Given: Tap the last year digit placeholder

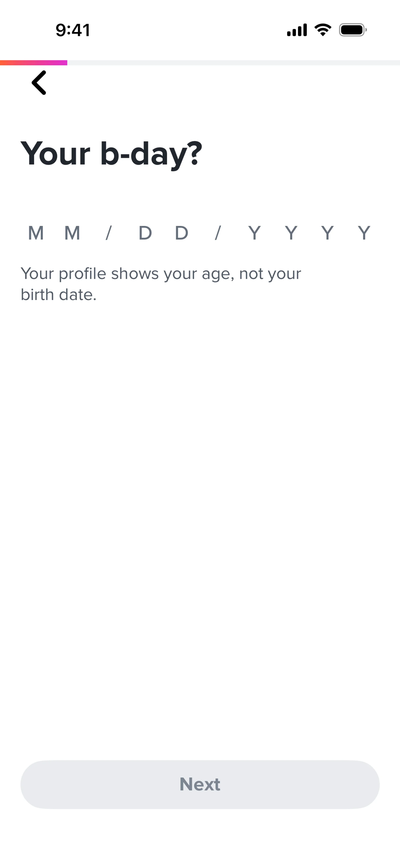Looking at the screenshot, I should (x=364, y=233).
